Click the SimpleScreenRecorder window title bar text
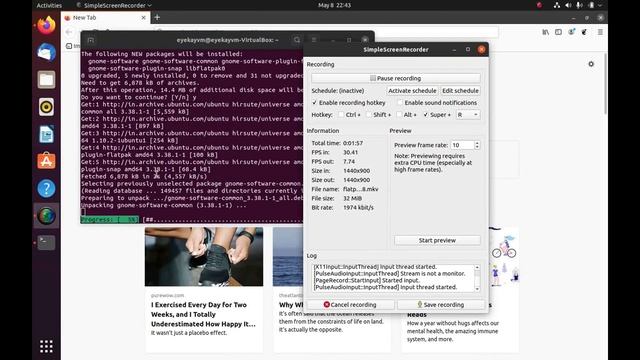The height and width of the screenshot is (360, 640). [396, 49]
